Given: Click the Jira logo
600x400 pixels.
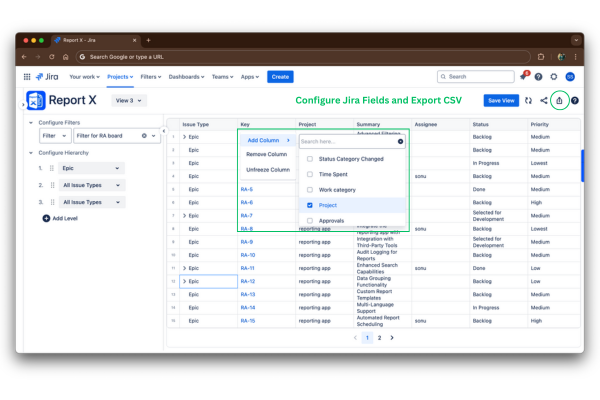Looking at the screenshot, I should click(x=47, y=77).
